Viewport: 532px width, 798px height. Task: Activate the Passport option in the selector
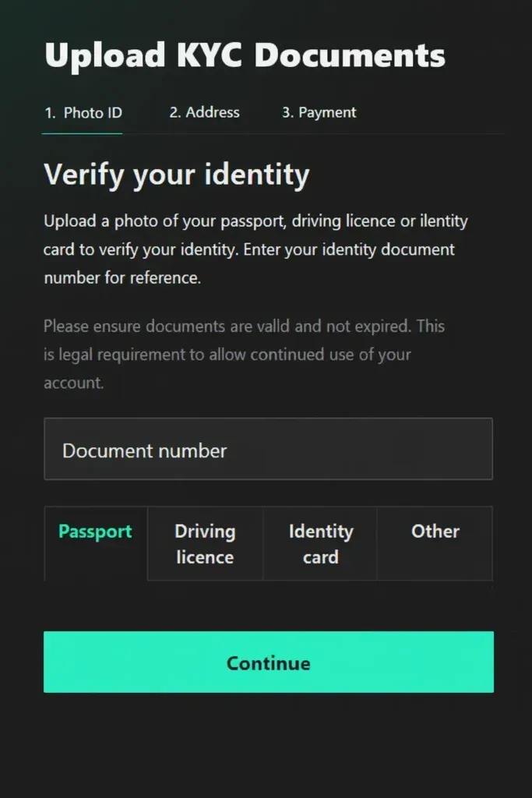(95, 532)
